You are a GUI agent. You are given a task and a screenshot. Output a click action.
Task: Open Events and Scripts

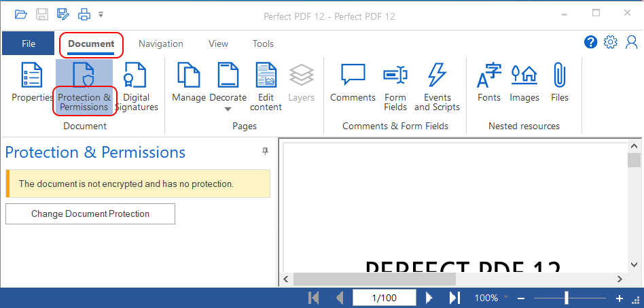(437, 86)
